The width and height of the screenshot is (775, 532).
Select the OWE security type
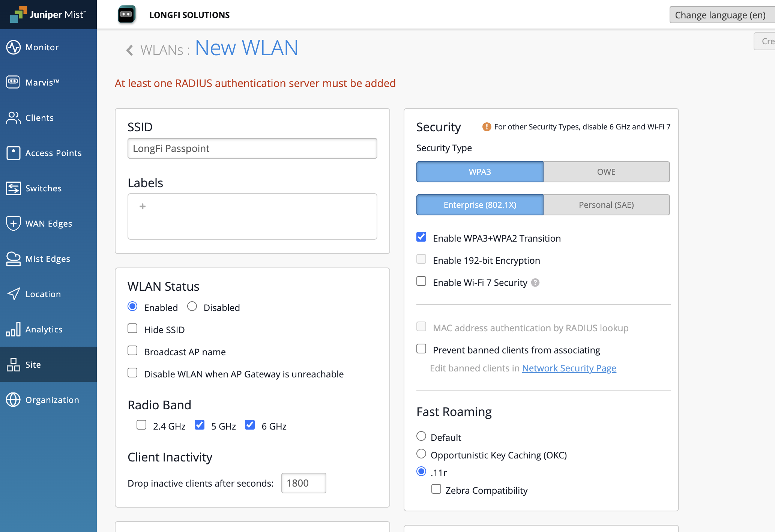pos(606,172)
